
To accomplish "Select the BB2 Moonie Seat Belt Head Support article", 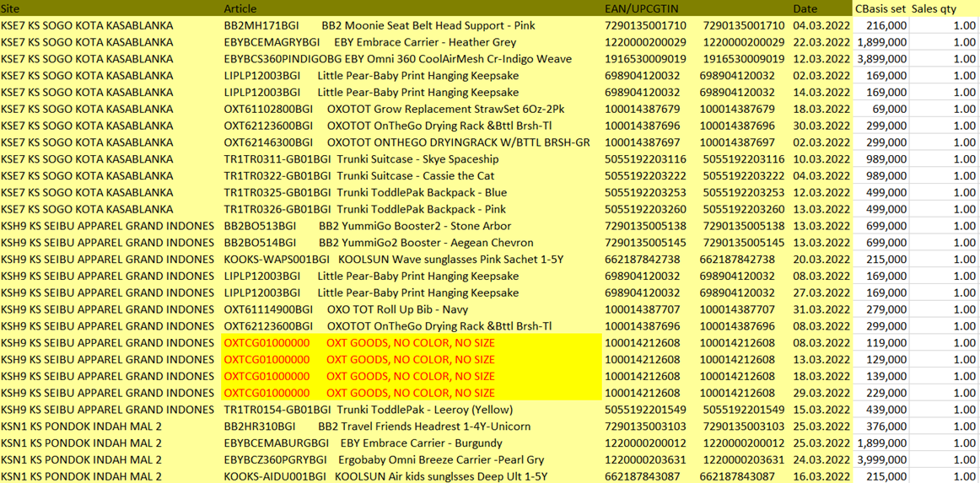I will coord(380,25).
